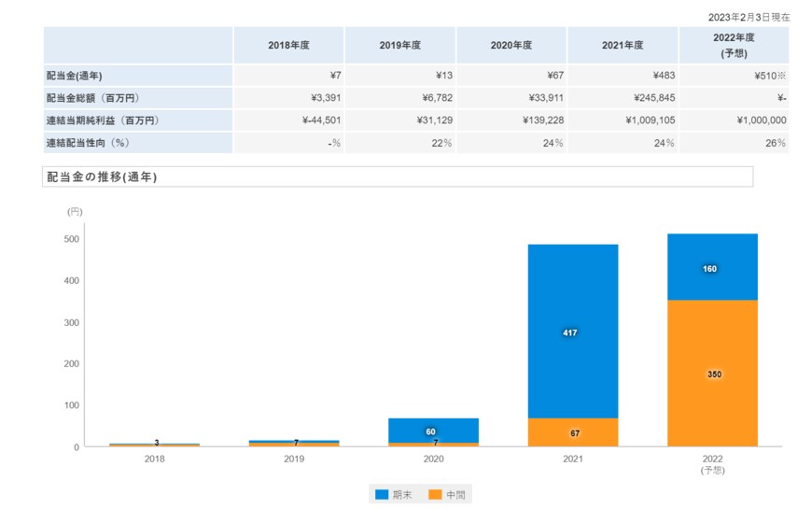Click the ¥1,009,105 net profit cell
The image size is (812, 509).
623,120
